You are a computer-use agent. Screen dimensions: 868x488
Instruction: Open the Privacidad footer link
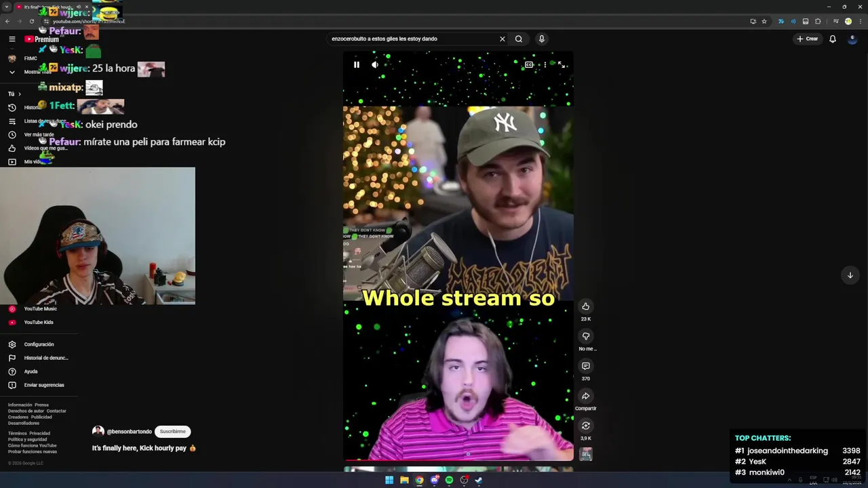tap(39, 433)
